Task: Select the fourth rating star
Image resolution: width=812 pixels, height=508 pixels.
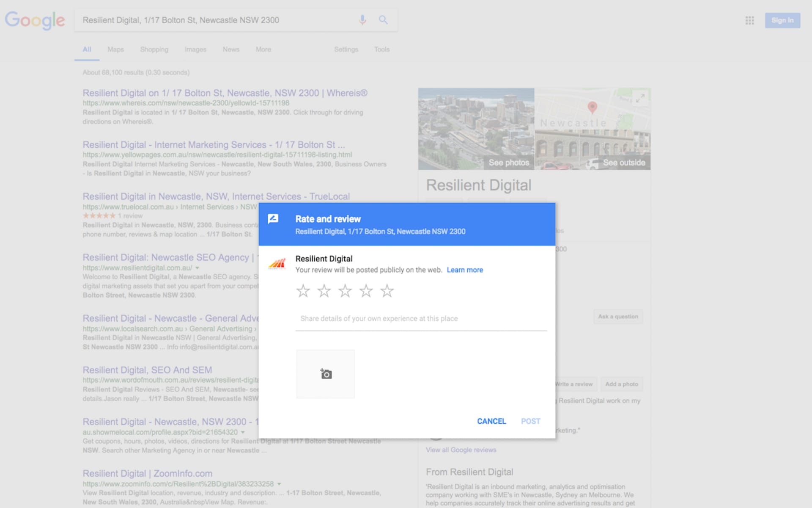Action: [366, 291]
